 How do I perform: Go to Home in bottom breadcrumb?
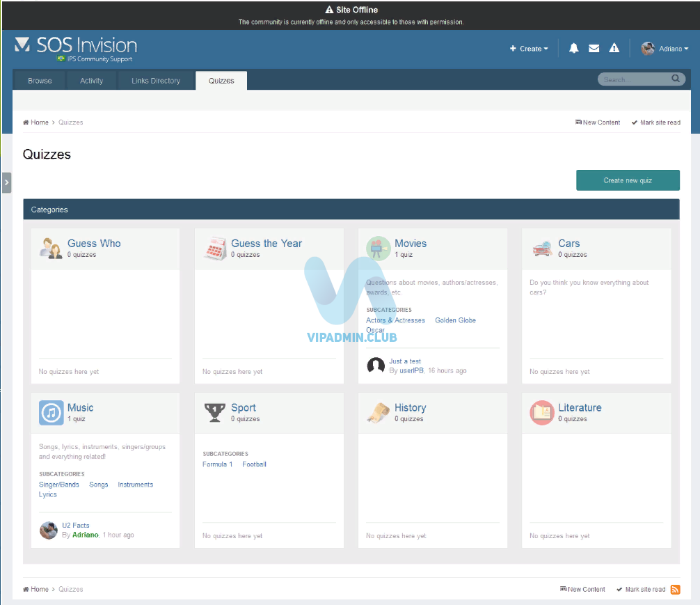(35, 589)
